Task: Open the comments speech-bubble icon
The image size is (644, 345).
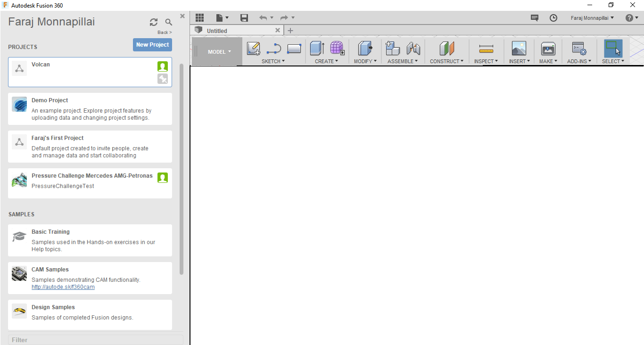Action: pyautogui.click(x=535, y=18)
